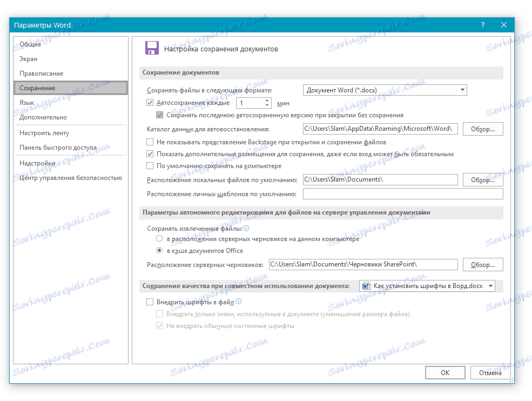Close the Параметры Word dialog

coord(504,25)
